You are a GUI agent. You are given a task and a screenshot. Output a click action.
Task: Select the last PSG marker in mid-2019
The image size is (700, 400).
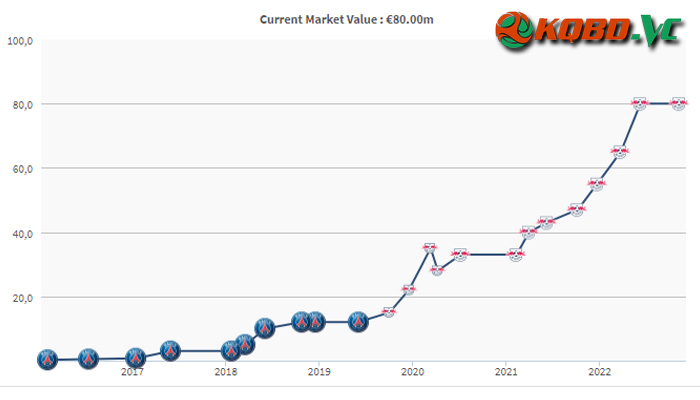[x=358, y=322]
